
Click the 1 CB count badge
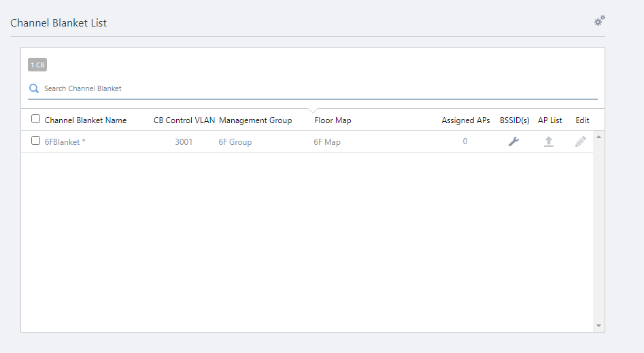pos(37,65)
